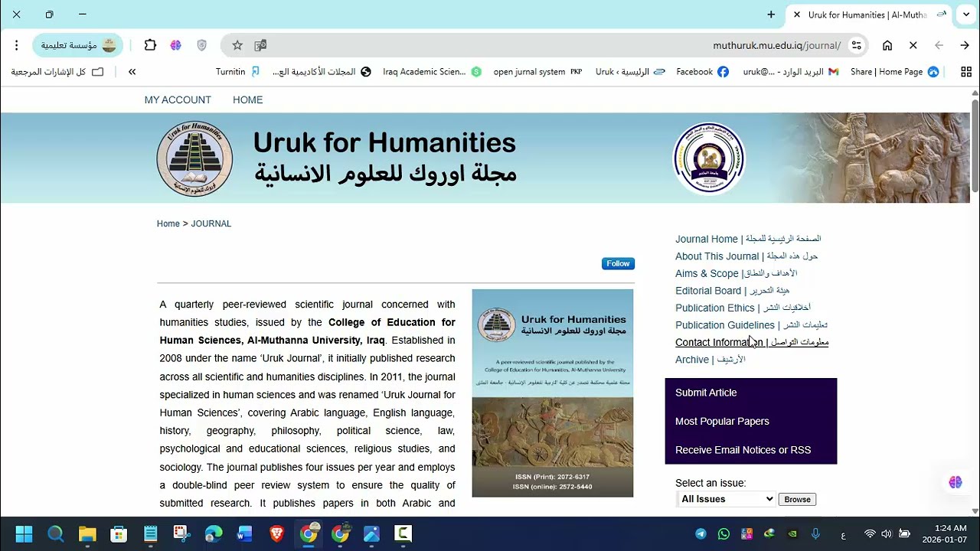Click the pink brain extension in toolbar
Image resolution: width=980 pixels, height=551 pixels.
176,45
